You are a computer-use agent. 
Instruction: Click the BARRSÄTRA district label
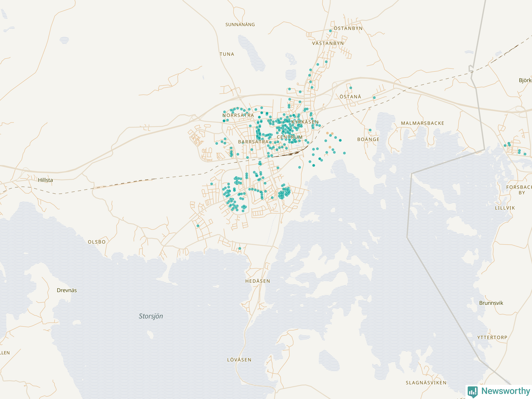pos(253,142)
